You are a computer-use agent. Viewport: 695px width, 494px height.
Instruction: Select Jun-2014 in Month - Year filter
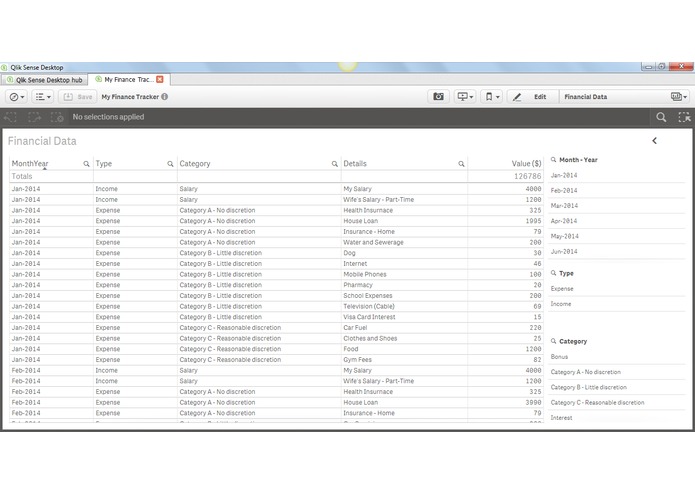(617, 251)
